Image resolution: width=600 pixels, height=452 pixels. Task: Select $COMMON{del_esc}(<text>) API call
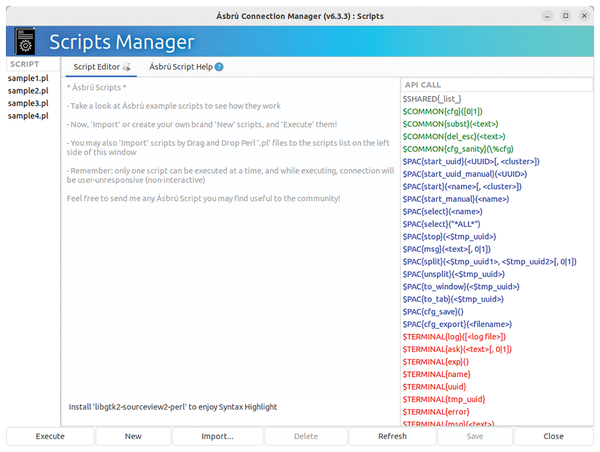[454, 137]
